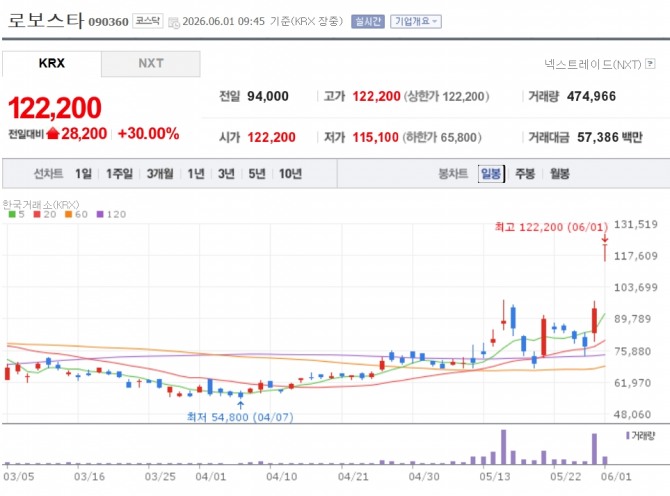This screenshot has height=496, width=670.
Task: Select the 5년 line chart period
Action: tap(257, 173)
